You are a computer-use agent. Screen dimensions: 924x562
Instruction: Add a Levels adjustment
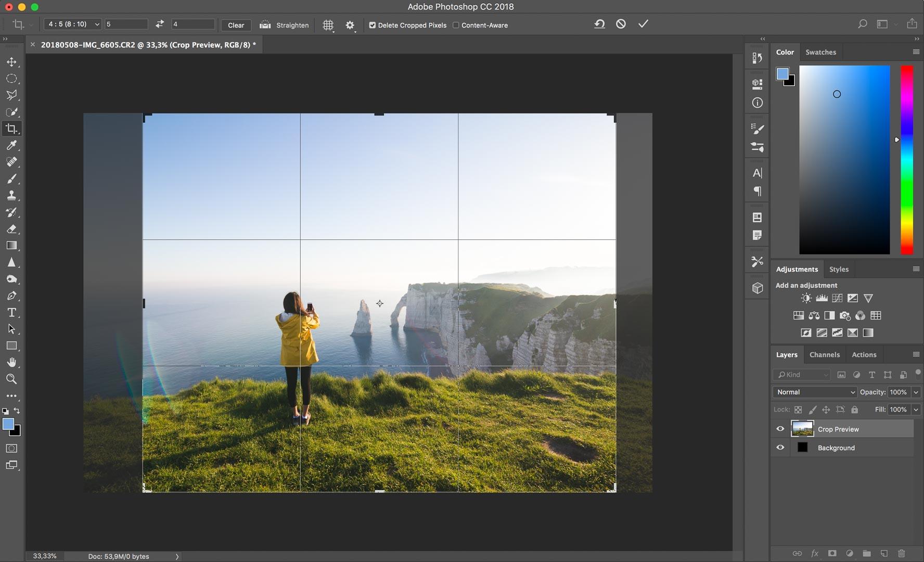click(x=822, y=298)
